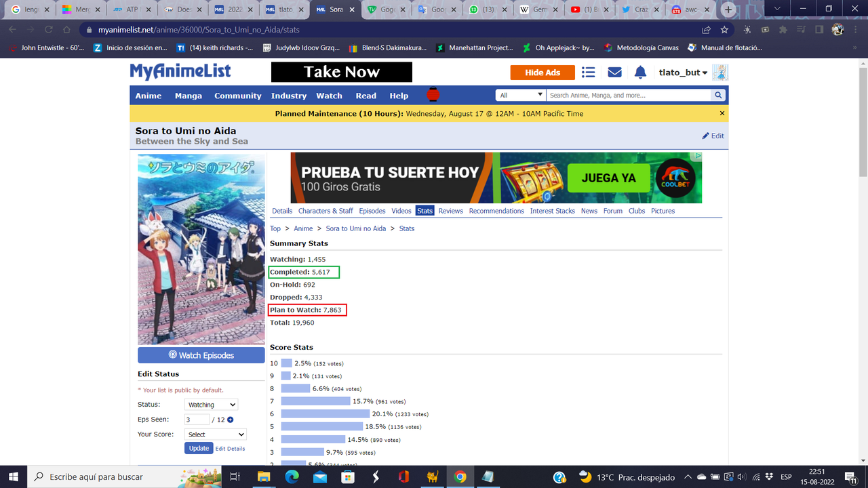The image size is (868, 488).
Task: Open MyAnimeList messages via envelope icon
Action: click(614, 72)
